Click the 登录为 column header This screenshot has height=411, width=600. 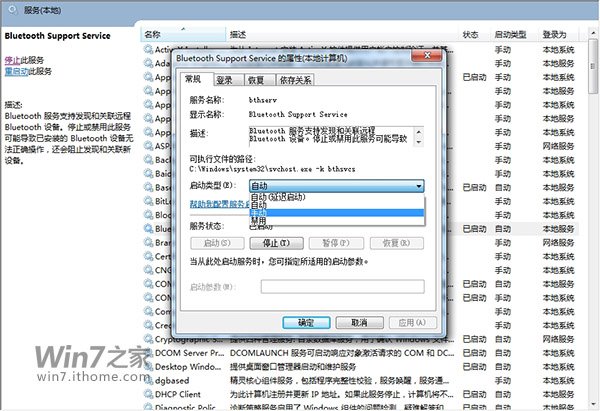click(558, 34)
